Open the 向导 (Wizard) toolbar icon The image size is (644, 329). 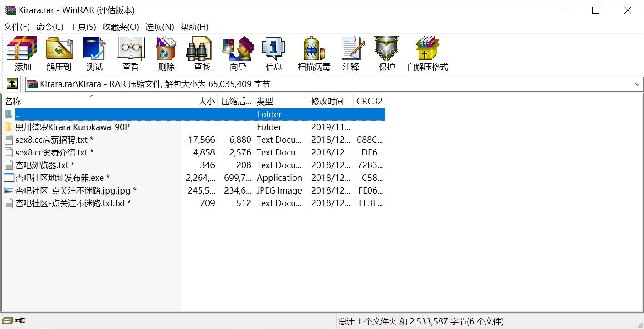click(x=238, y=48)
